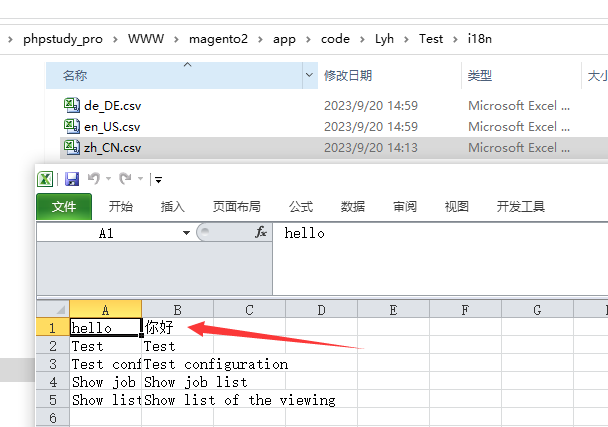Click the 修改日期 column header to sort

348,75
